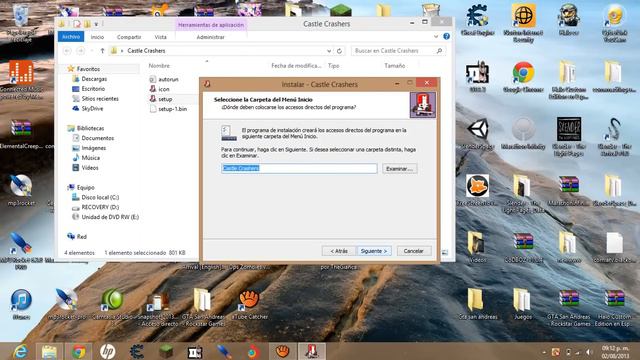Open the Vista ribbon tab in Explorer

click(160, 37)
